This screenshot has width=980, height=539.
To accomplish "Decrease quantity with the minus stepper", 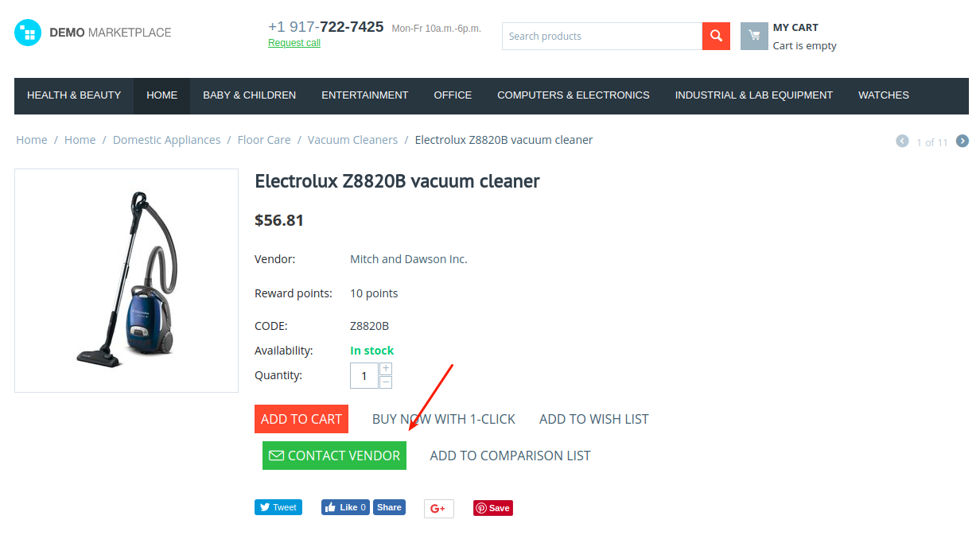I will pyautogui.click(x=386, y=382).
